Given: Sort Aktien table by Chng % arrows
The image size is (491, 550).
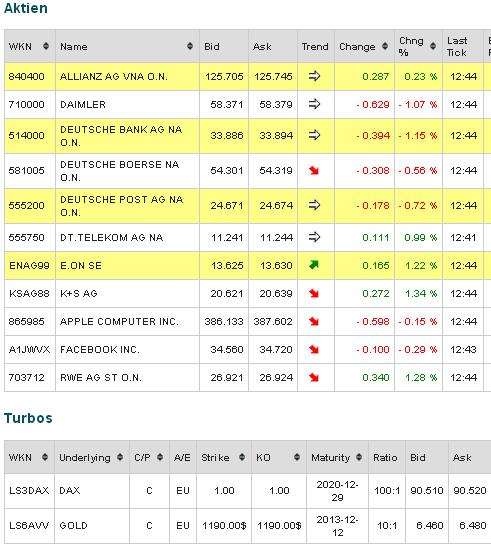Looking at the screenshot, I should pos(433,46).
